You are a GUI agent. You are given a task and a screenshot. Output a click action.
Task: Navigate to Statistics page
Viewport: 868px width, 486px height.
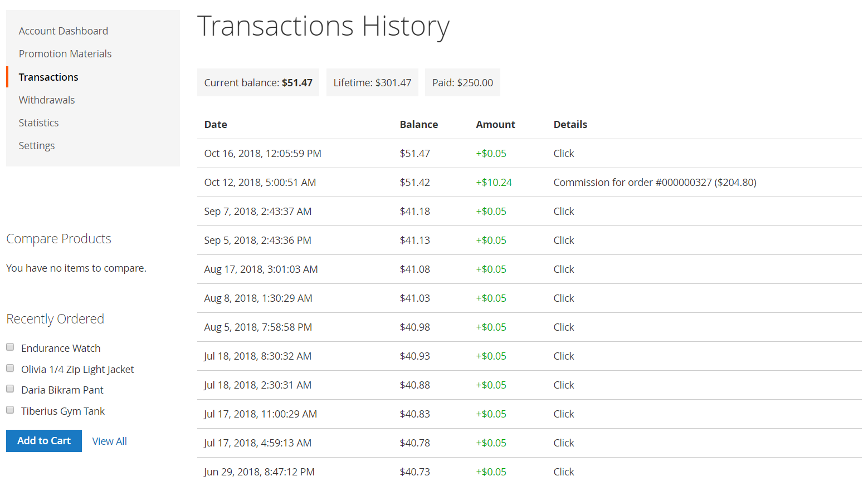[x=38, y=123]
